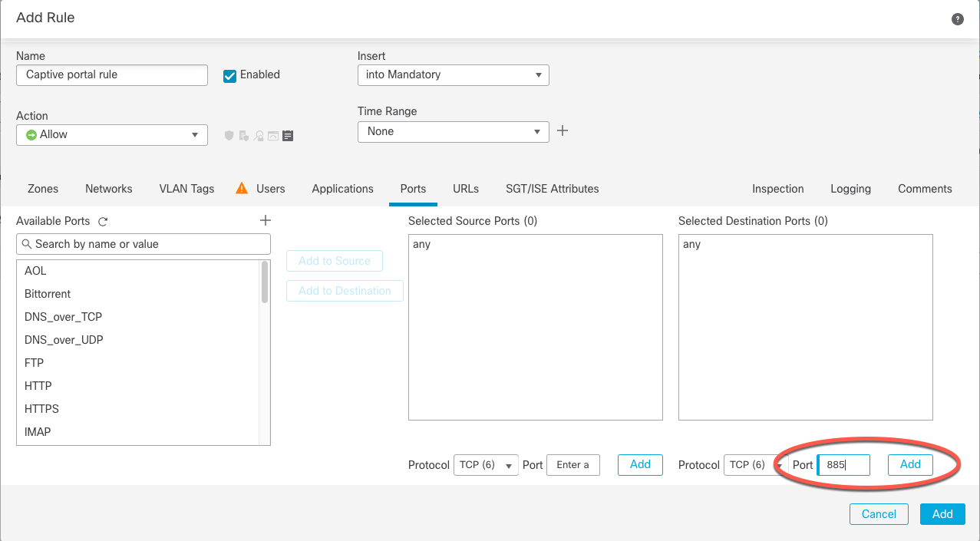This screenshot has width=980, height=541.
Task: Expand the Insert into Mandatory dropdown
Action: [x=453, y=75]
